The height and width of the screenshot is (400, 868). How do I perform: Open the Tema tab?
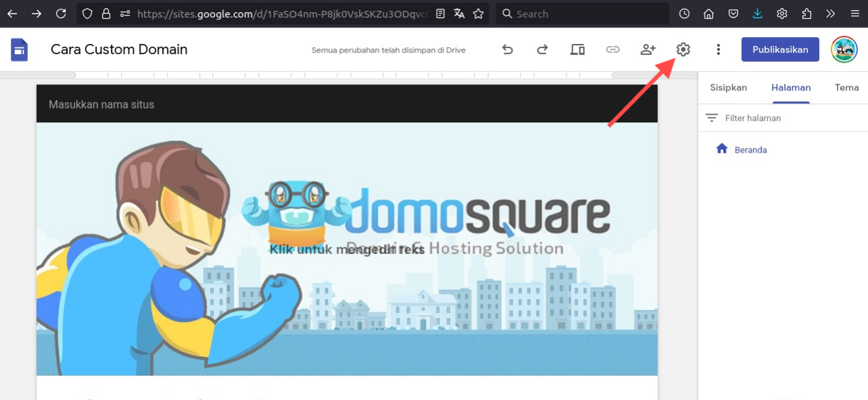pos(846,87)
